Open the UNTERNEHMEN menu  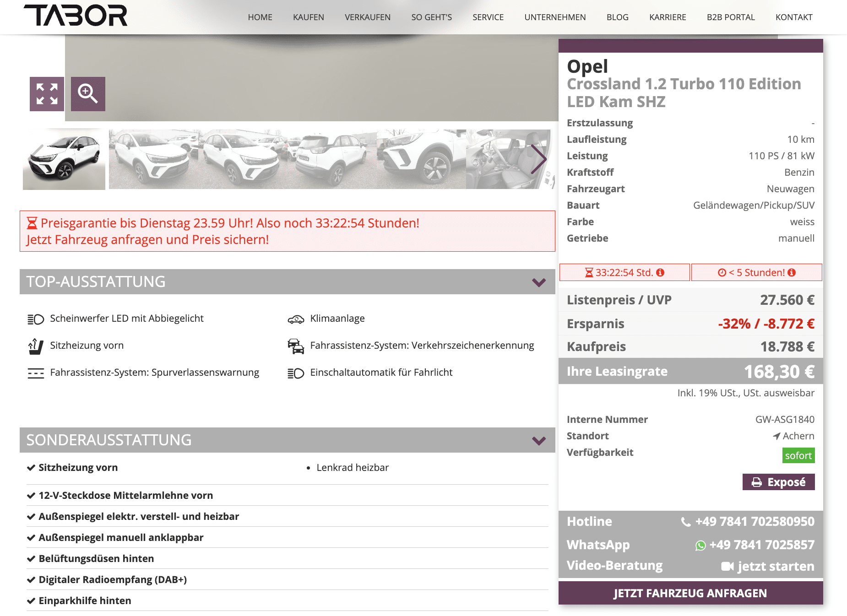pyautogui.click(x=555, y=17)
